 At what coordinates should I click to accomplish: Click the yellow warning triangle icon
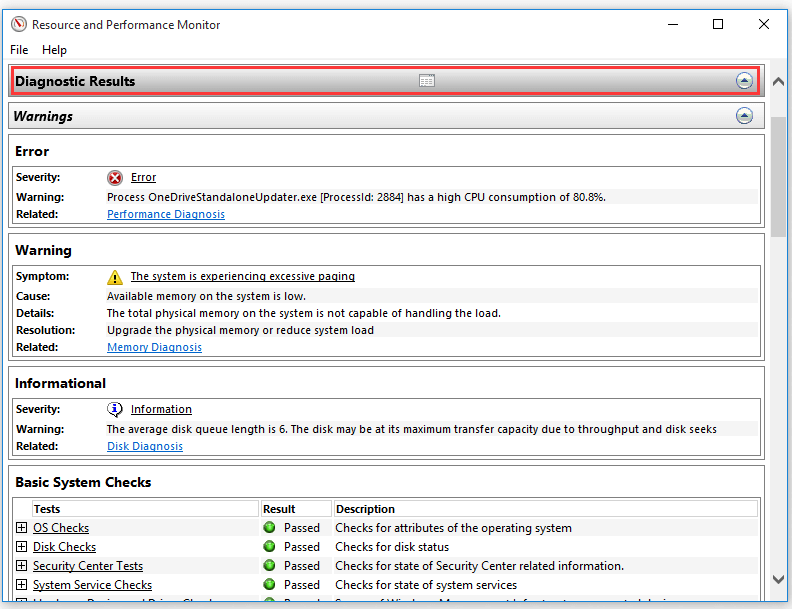(x=115, y=277)
